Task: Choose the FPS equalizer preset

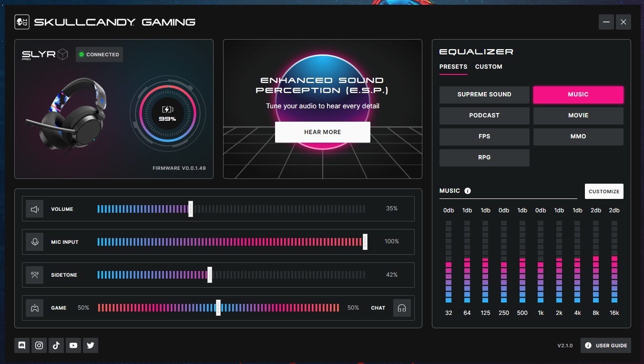Action: pos(484,136)
